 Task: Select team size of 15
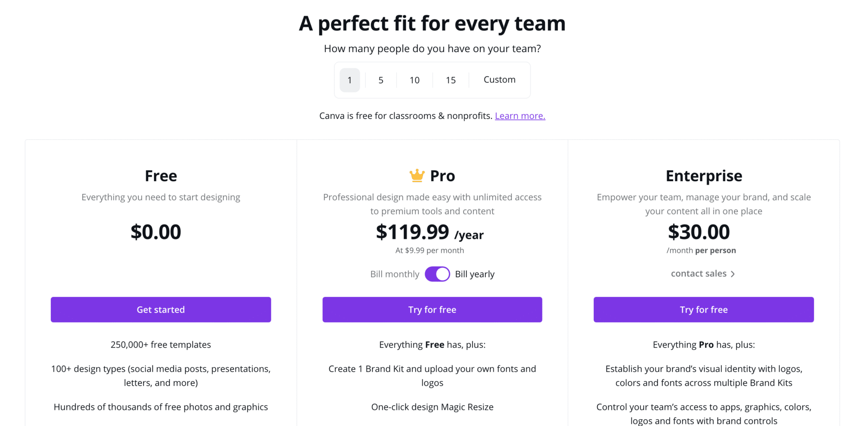tap(451, 80)
